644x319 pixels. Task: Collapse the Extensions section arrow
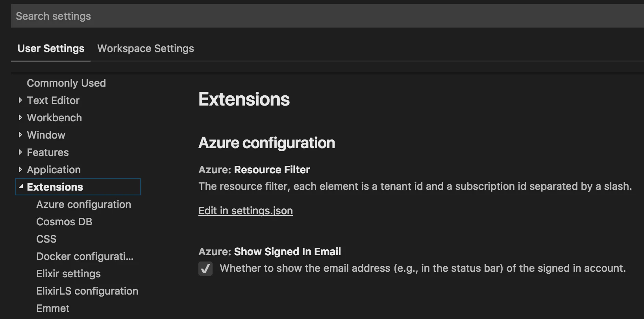20,187
